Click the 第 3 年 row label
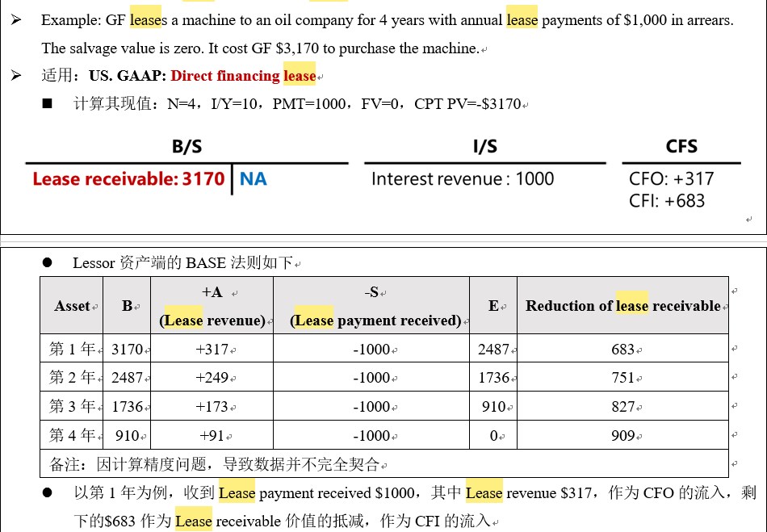The height and width of the screenshot is (532, 767). (x=72, y=406)
